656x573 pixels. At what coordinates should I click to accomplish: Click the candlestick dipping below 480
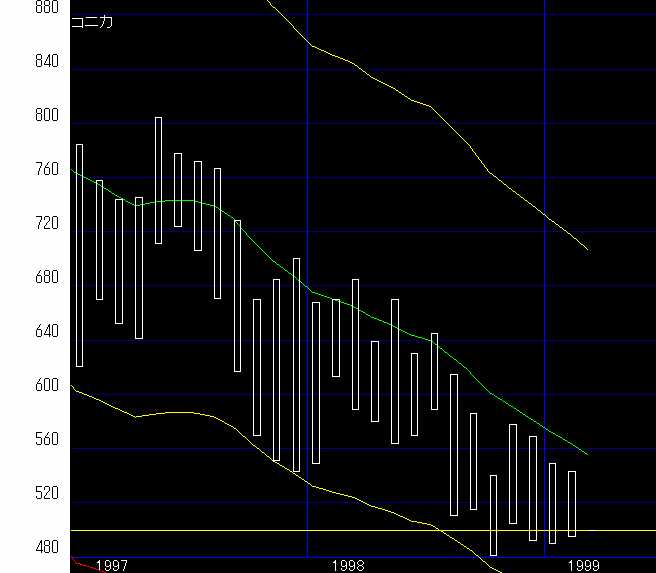pyautogui.click(x=493, y=515)
